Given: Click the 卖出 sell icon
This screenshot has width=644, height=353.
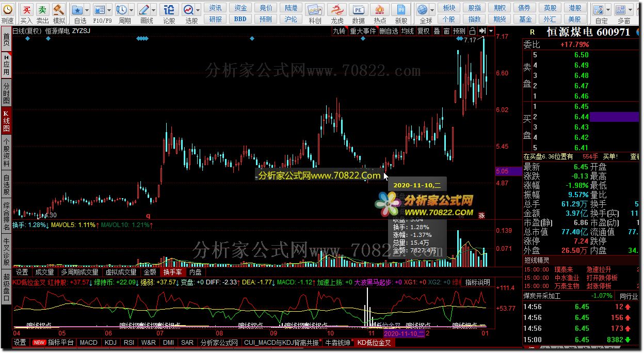Looking at the screenshot, I should [42, 10].
